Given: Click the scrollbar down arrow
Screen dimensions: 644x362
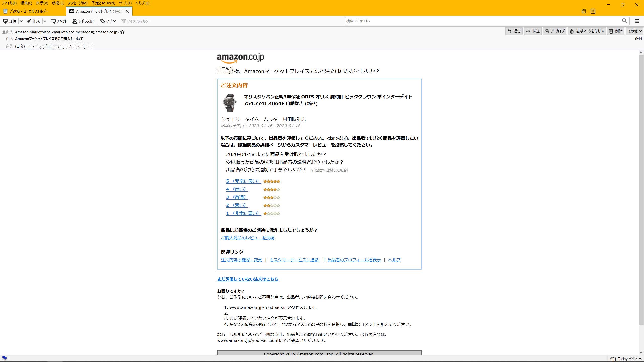Looking at the screenshot, I should click(x=641, y=352).
